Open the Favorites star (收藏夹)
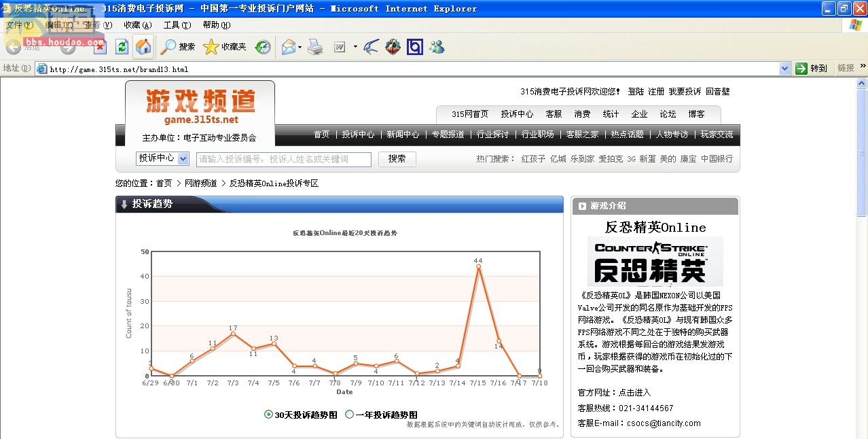Screen dimensions: 868x439 225,47
